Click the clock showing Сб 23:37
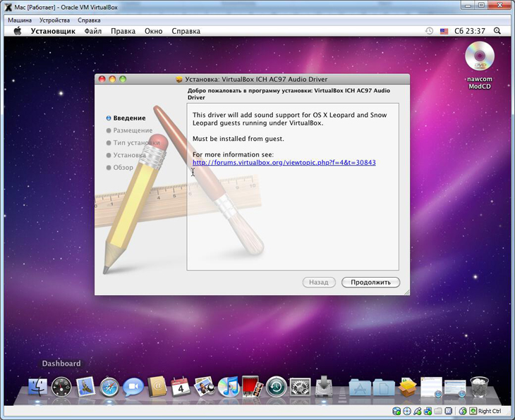This screenshot has height=420, width=515. 470,31
